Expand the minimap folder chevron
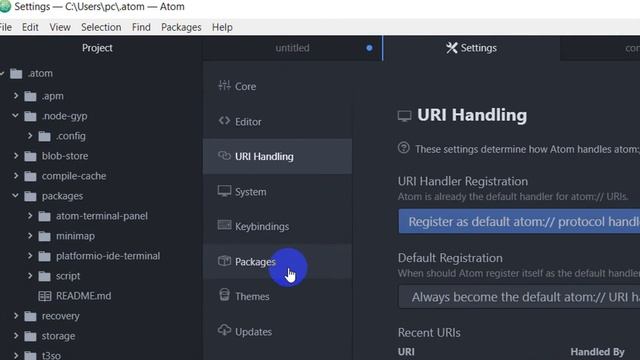This screenshot has width=640, height=360. [x=30, y=236]
